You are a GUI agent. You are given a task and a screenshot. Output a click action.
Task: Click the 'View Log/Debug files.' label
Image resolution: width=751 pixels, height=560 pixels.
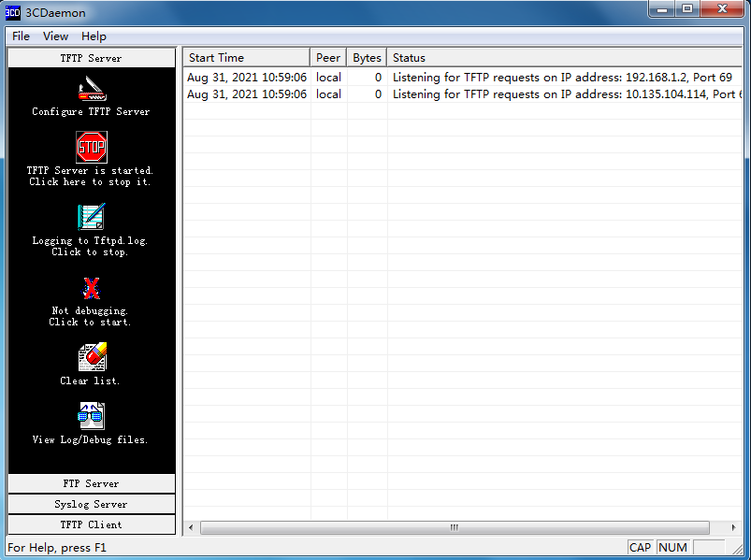90,439
